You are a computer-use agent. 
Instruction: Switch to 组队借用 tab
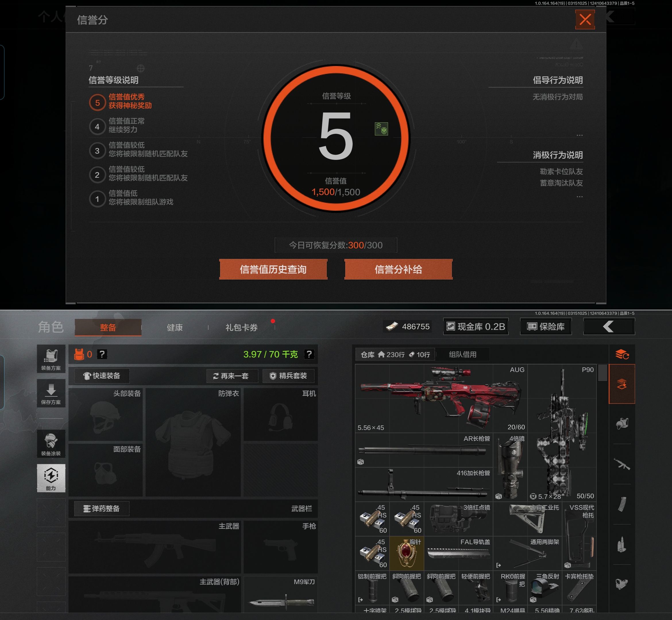point(462,354)
